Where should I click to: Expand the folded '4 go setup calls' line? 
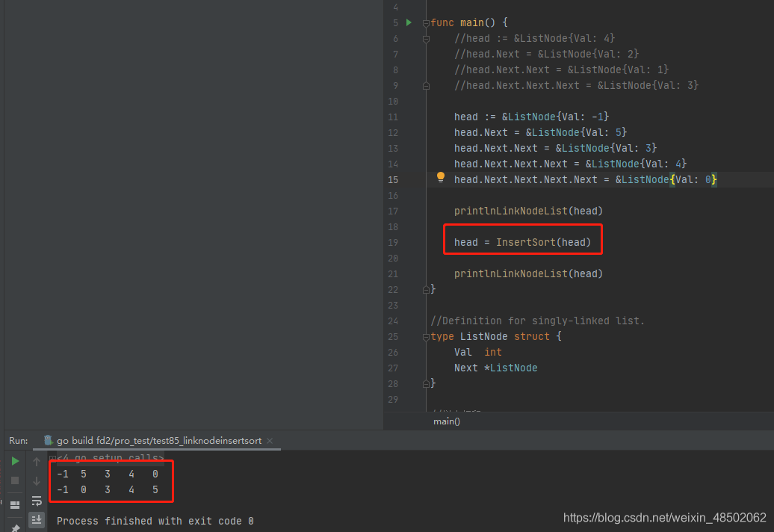pos(52,458)
